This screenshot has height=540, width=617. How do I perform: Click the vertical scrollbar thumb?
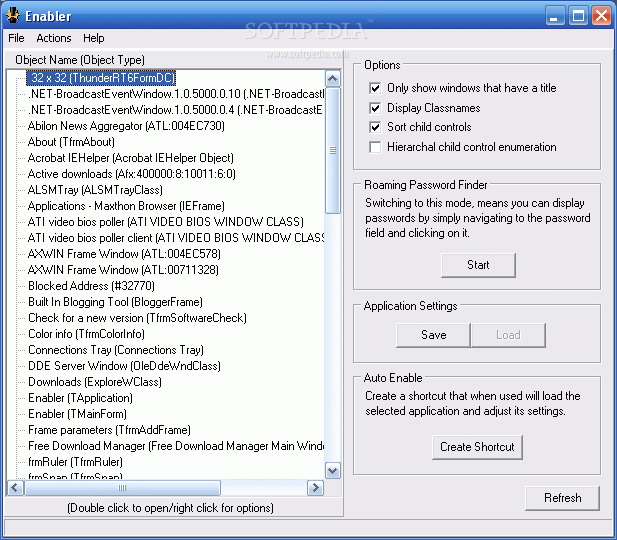pos(333,150)
